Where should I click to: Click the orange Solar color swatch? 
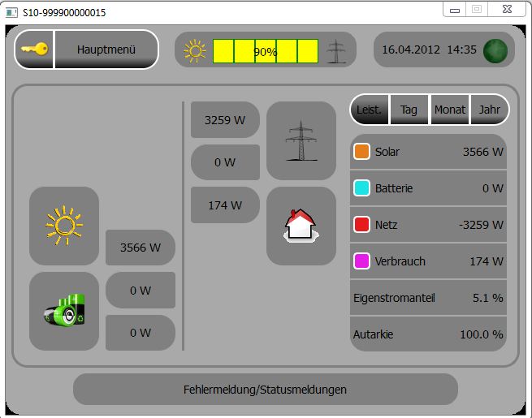coord(361,152)
